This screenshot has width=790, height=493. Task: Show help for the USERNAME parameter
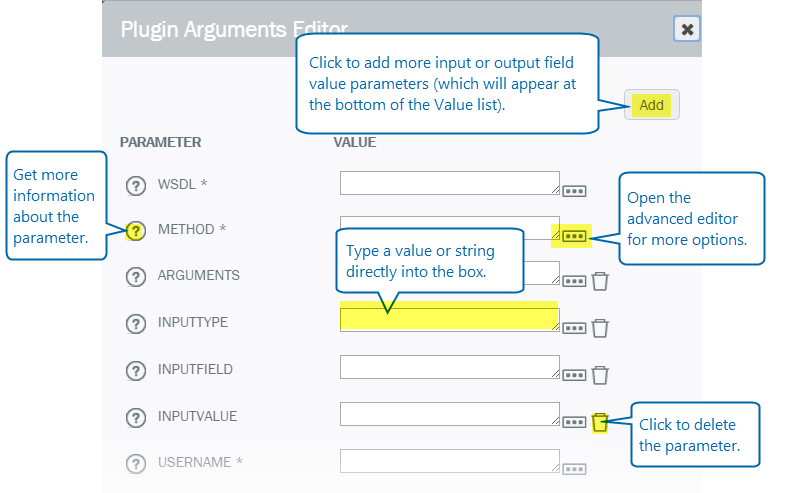coord(136,464)
